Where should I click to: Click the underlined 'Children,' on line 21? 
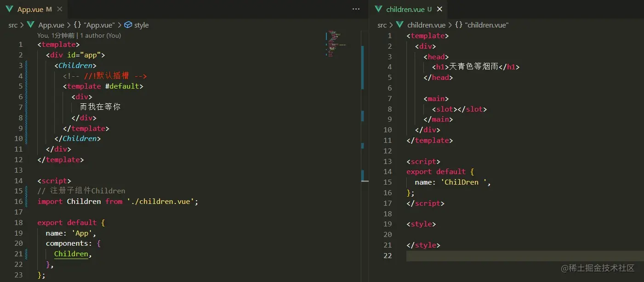point(73,254)
